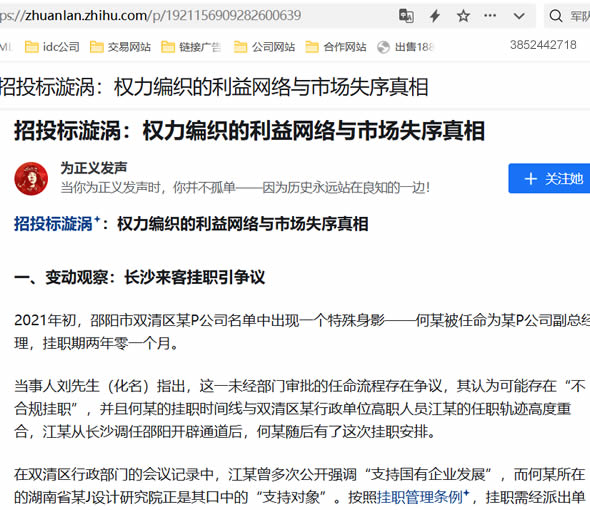Open the 出售188 bookmark with globe icon

(x=405, y=47)
